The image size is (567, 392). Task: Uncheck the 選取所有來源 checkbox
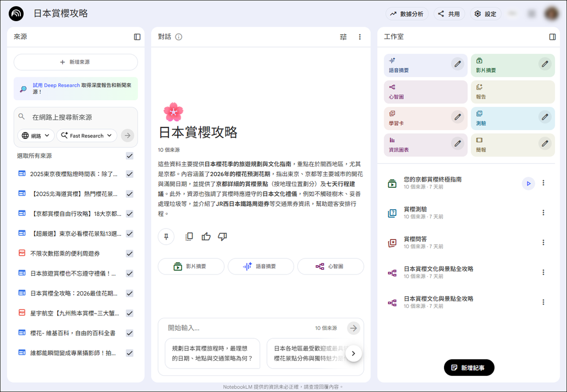click(130, 156)
